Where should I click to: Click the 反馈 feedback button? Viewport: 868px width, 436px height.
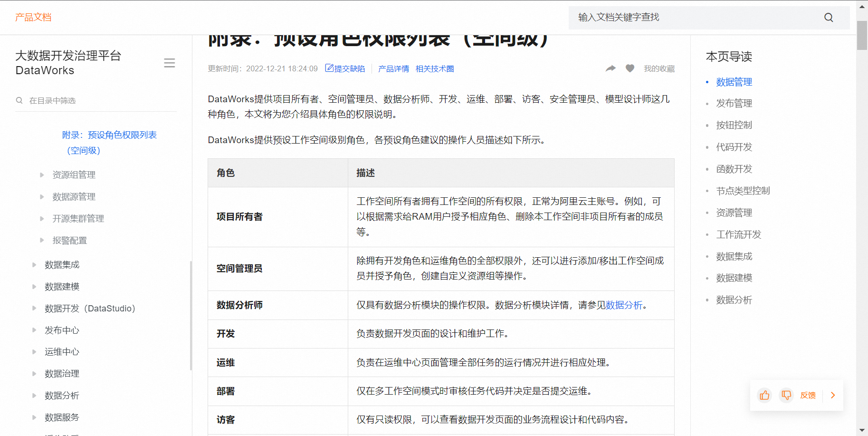808,395
